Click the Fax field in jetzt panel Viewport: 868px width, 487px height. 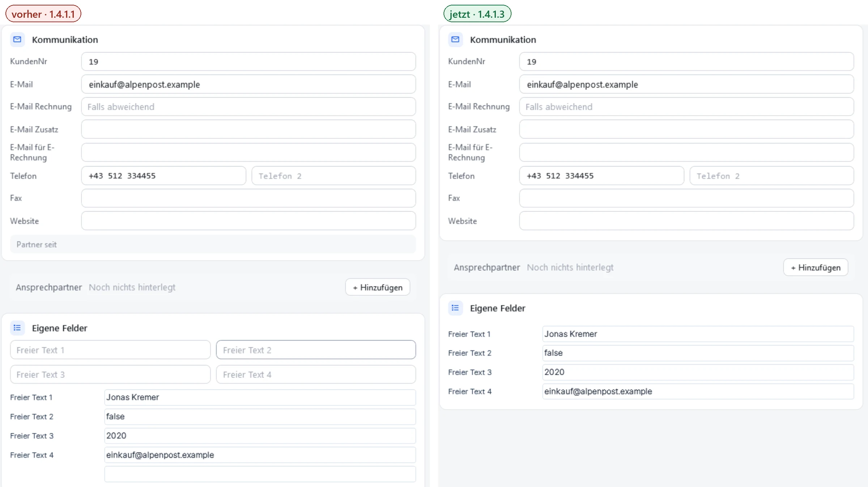click(686, 198)
